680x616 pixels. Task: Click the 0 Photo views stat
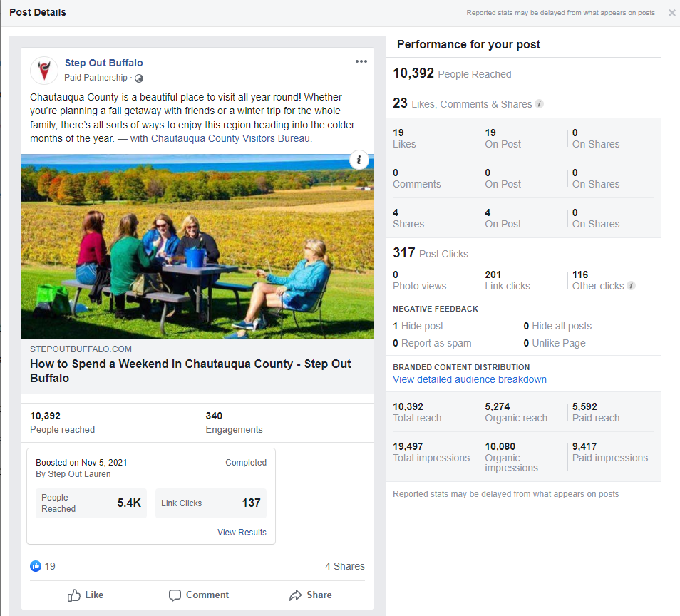pyautogui.click(x=419, y=280)
